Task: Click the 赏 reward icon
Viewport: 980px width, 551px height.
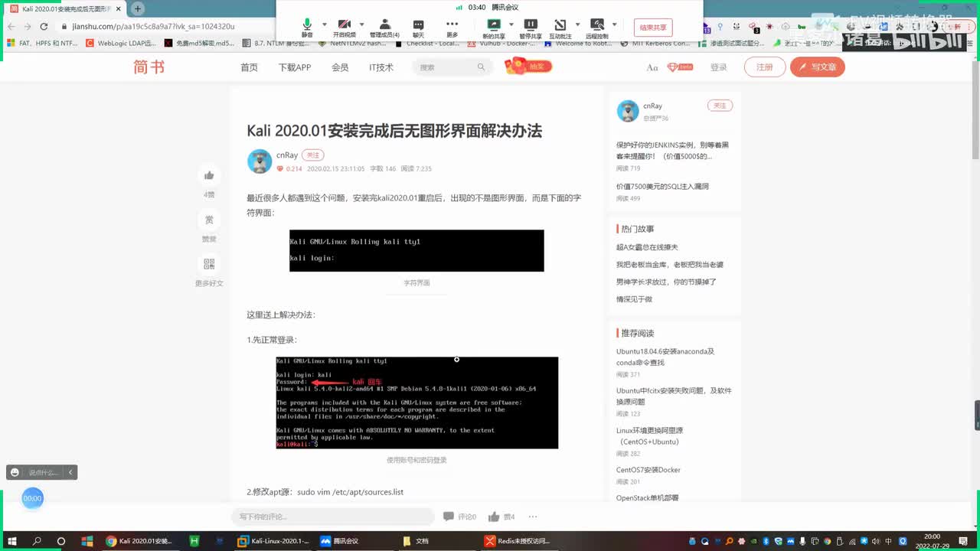Action: coord(209,220)
